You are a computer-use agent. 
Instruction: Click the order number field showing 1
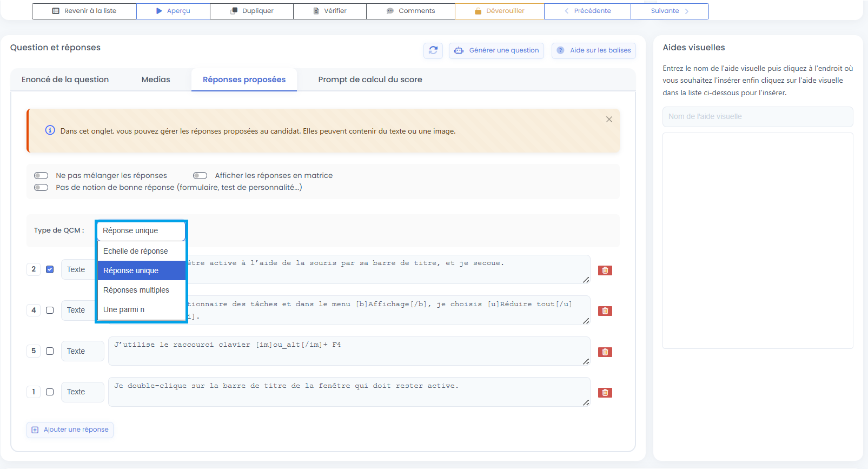click(x=34, y=392)
